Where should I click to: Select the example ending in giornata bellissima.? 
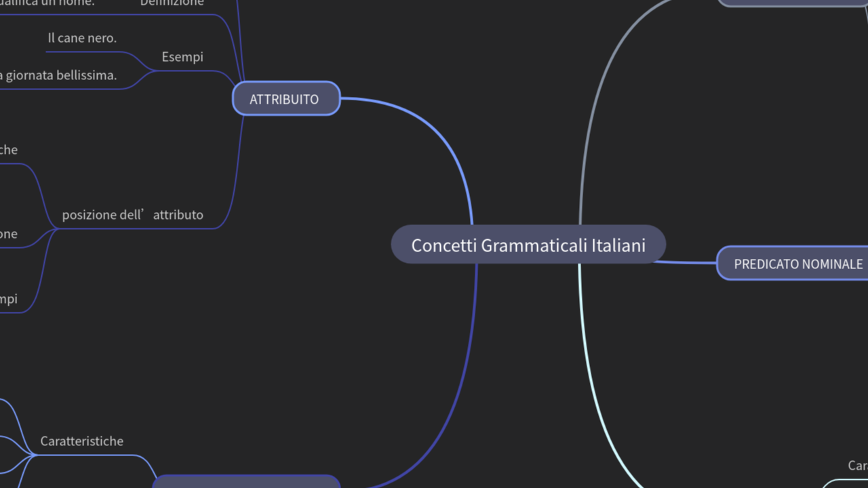coord(59,75)
